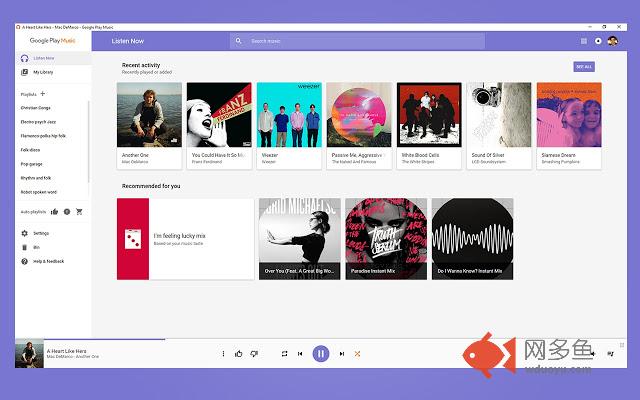This screenshot has height=400, width=640.
Task: Thumbs up the current song
Action: tap(239, 354)
